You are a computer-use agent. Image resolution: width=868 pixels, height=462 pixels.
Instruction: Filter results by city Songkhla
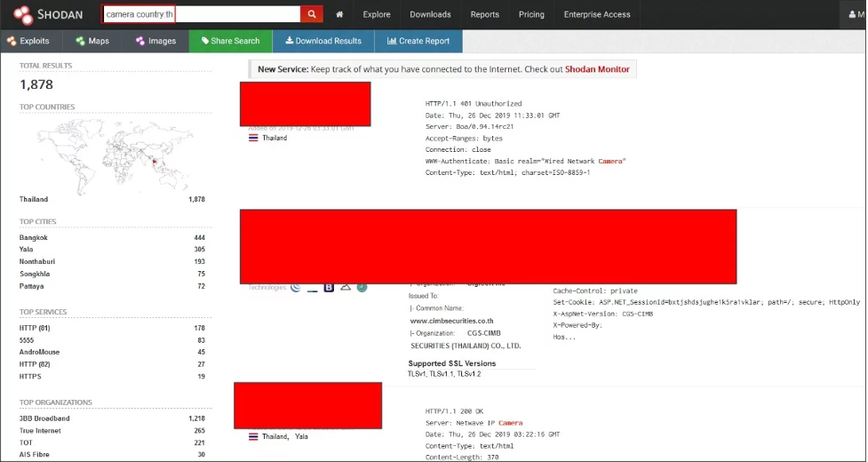pos(35,274)
